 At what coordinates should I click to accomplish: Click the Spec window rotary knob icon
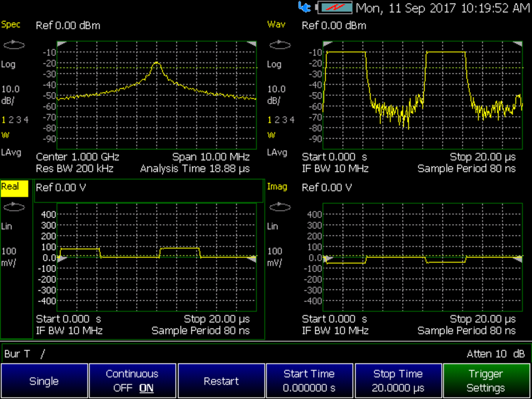pyautogui.click(x=14, y=45)
